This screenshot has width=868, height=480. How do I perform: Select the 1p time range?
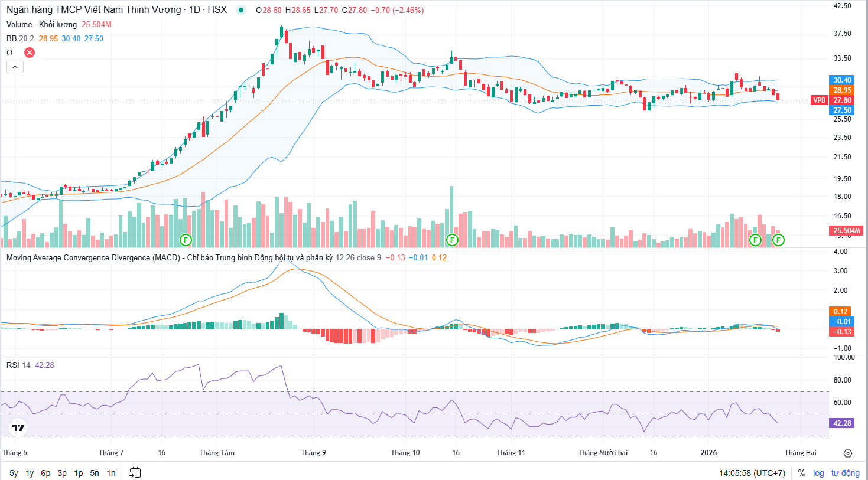[x=78, y=473]
